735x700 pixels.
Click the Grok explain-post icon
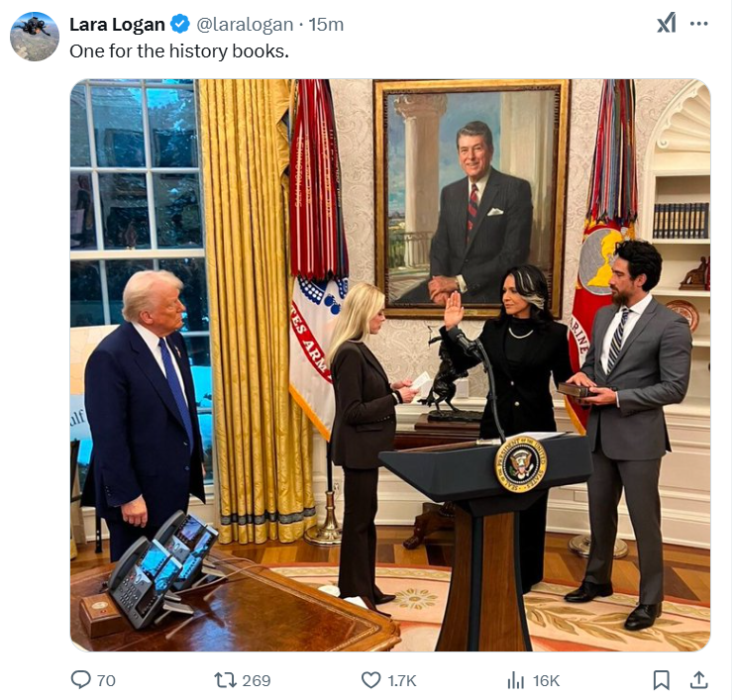coord(666,23)
